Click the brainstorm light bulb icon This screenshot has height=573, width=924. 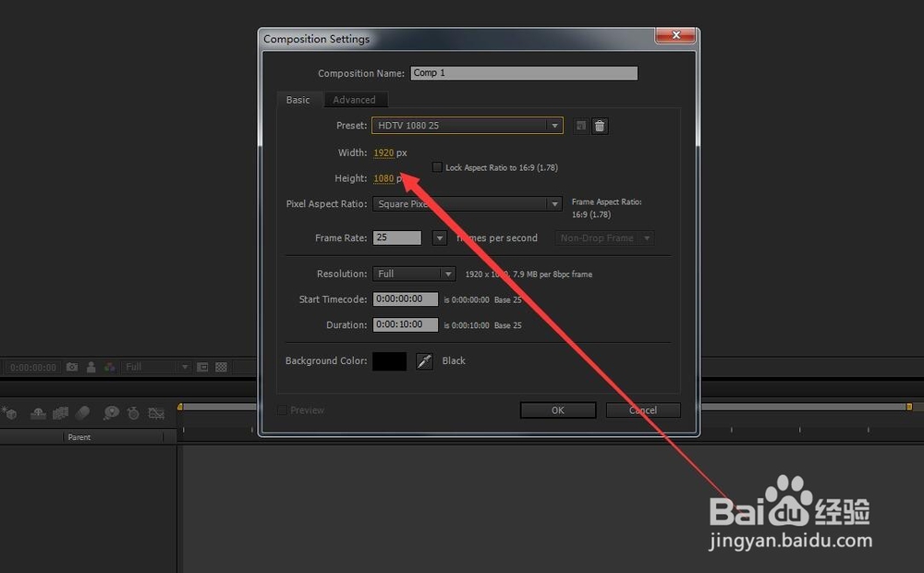(x=111, y=413)
